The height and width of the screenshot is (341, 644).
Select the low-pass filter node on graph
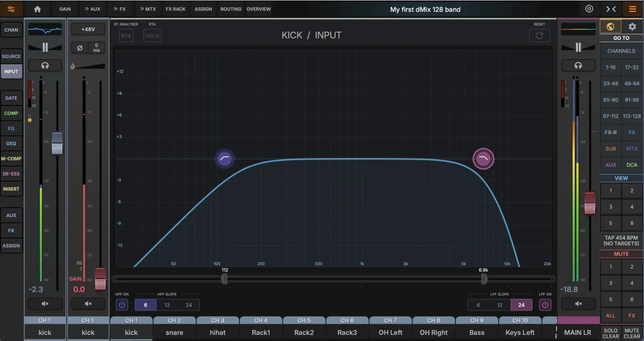pyautogui.click(x=483, y=159)
